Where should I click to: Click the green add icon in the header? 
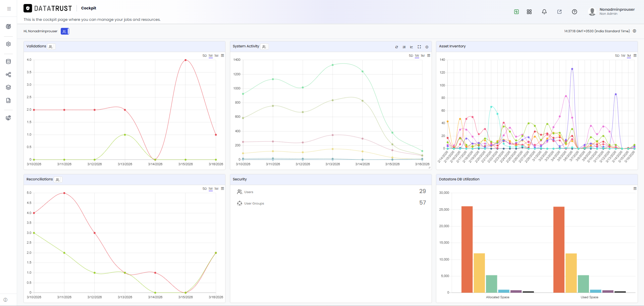516,12
